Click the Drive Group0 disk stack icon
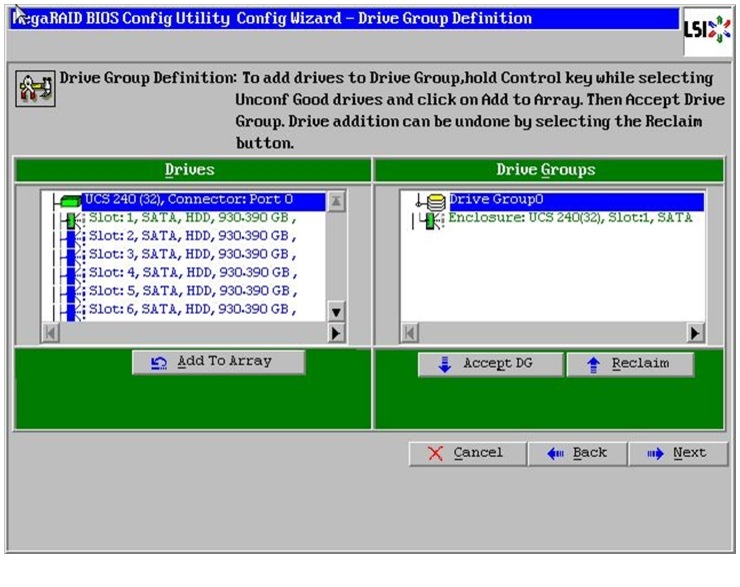The image size is (740, 587). 435,201
